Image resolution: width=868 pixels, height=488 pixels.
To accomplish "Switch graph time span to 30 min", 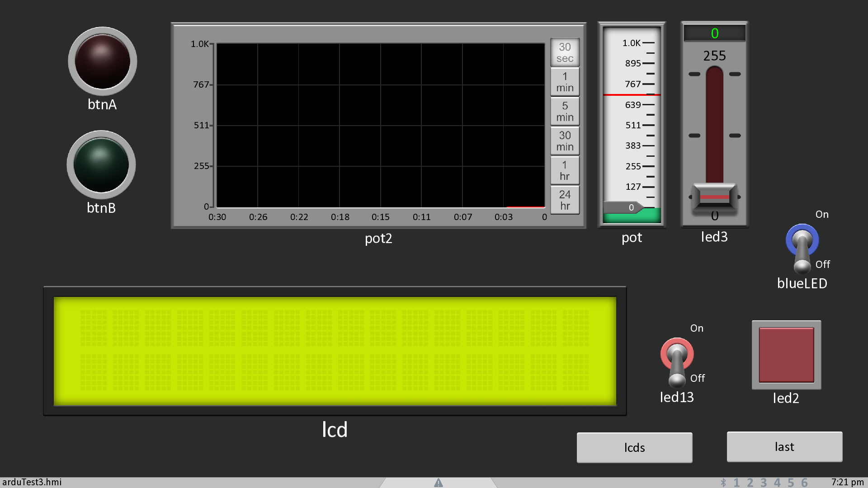I will pos(565,141).
